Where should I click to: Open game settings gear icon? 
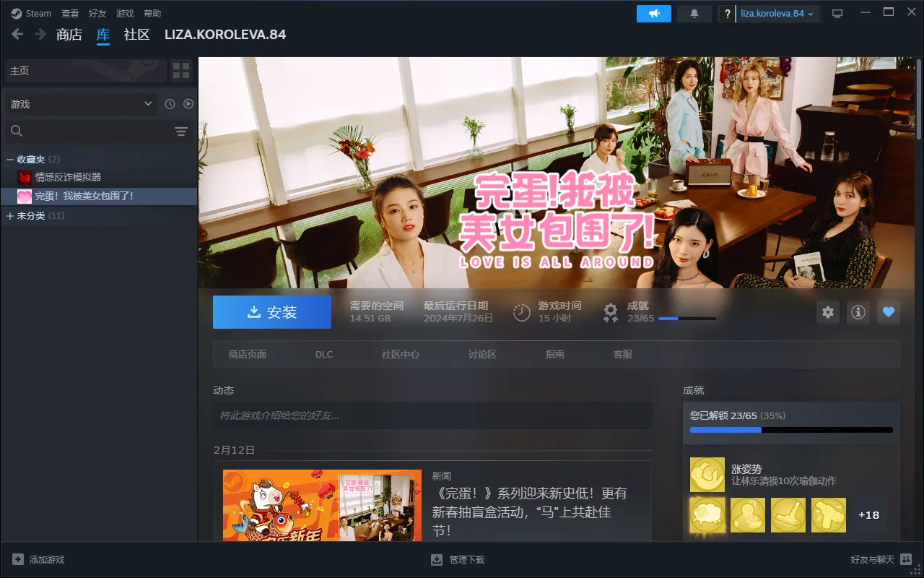(x=828, y=312)
